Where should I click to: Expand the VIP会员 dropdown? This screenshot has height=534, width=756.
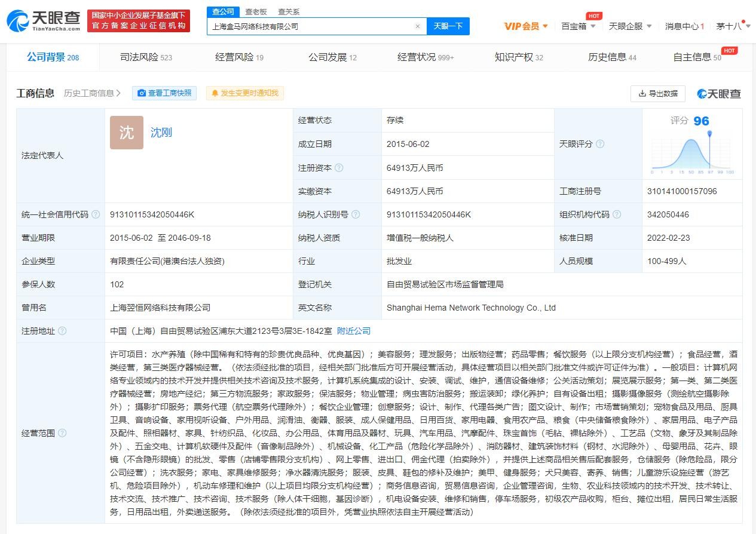526,26
